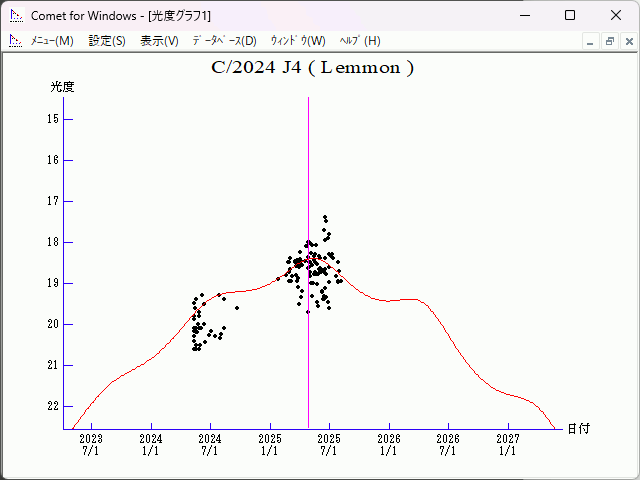Expand the データベース(D) database menu
The image size is (640, 480).
pos(224,41)
